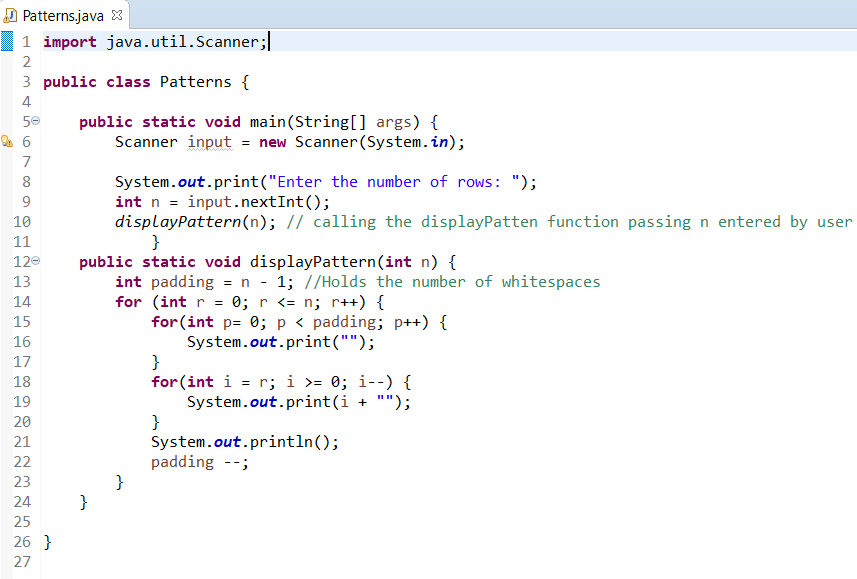Click the warning overlay on the editor tab icon
Image resolution: width=857 pixels, height=579 pixels.
(8, 19)
